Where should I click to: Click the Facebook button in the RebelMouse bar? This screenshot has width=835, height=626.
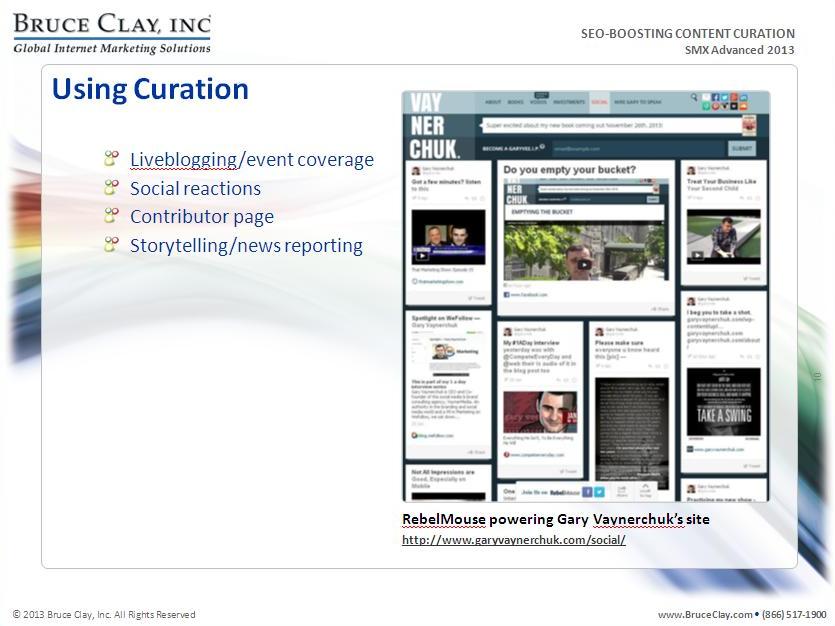click(x=587, y=492)
